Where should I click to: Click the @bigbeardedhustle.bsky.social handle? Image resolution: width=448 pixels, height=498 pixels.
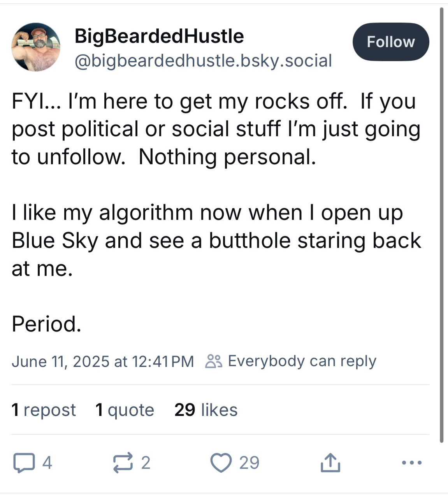203,61
